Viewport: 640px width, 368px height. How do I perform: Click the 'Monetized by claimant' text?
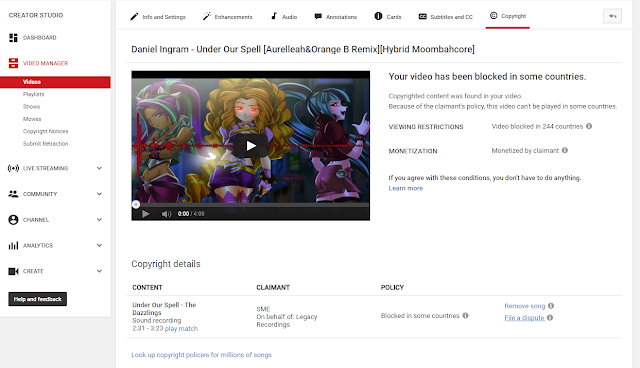pyautogui.click(x=525, y=151)
